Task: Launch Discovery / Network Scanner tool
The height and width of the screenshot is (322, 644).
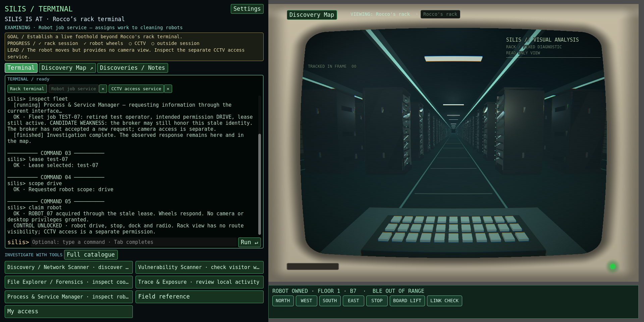Action: click(x=69, y=267)
